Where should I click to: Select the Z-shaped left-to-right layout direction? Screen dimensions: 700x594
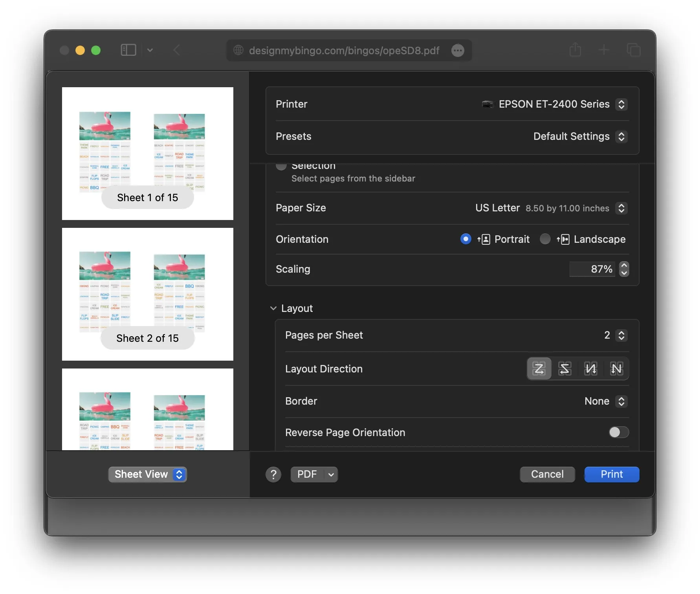coord(539,368)
